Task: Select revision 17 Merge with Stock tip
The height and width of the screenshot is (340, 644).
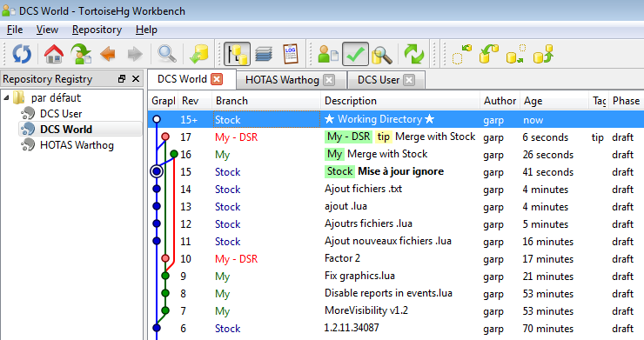Action: click(x=396, y=137)
